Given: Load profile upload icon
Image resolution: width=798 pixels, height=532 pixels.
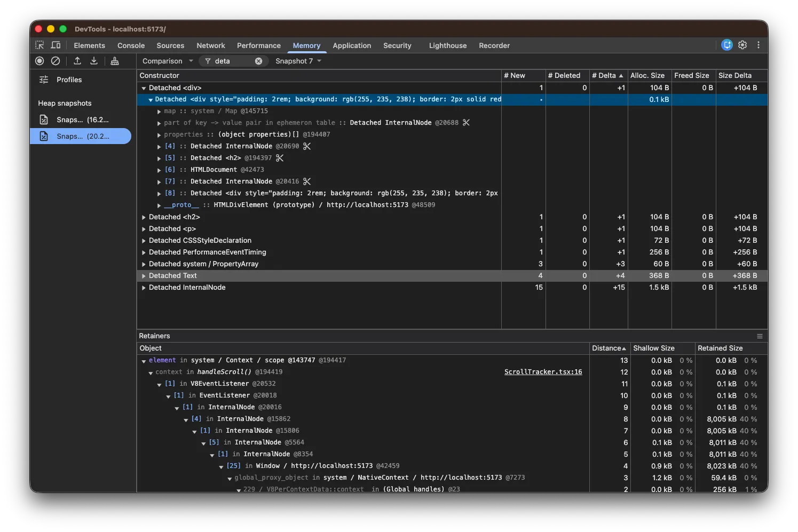Looking at the screenshot, I should point(77,61).
